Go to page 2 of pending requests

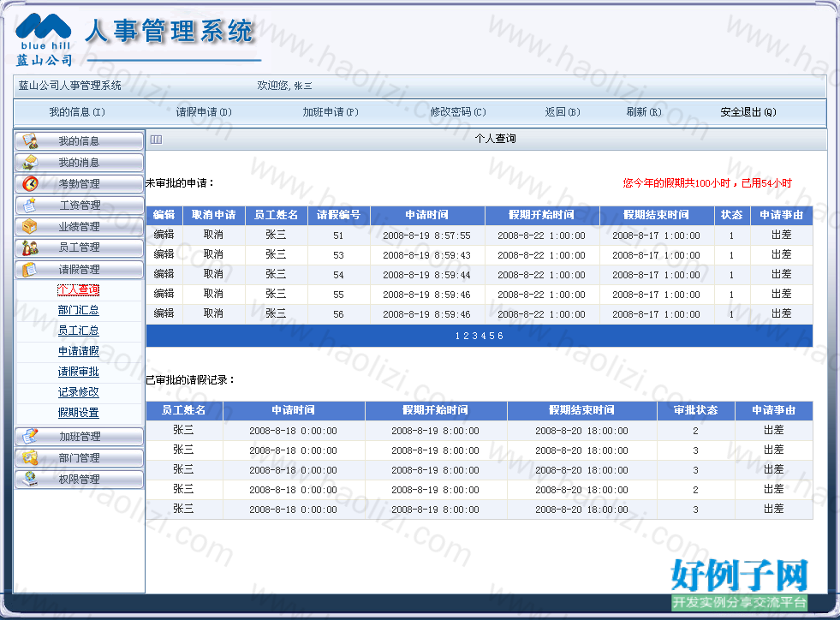point(466,336)
